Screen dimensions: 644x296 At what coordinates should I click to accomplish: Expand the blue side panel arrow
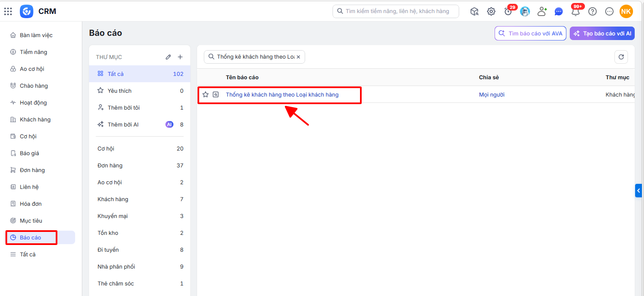[639, 191]
